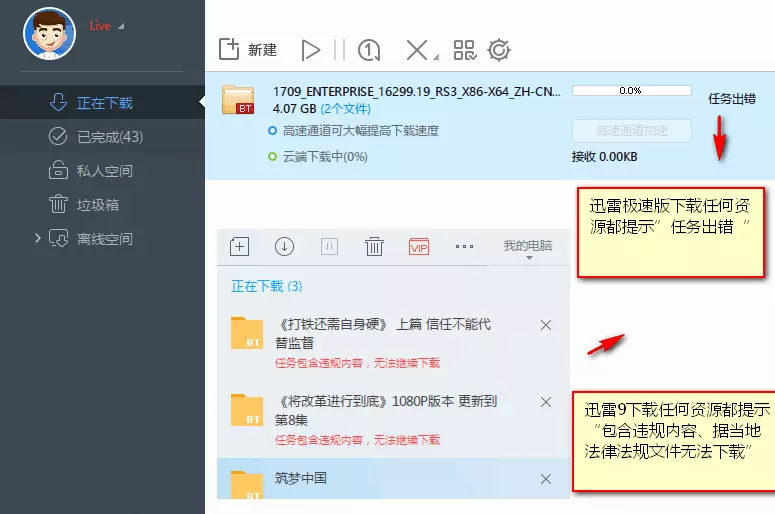
Task: Expand the 离线空间 chevron
Action: point(38,238)
